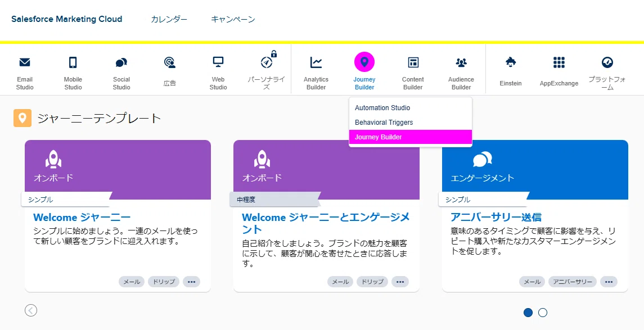This screenshot has height=330, width=644.
Task: Click アニバーサリー送信 card description text
Action: 533,241
